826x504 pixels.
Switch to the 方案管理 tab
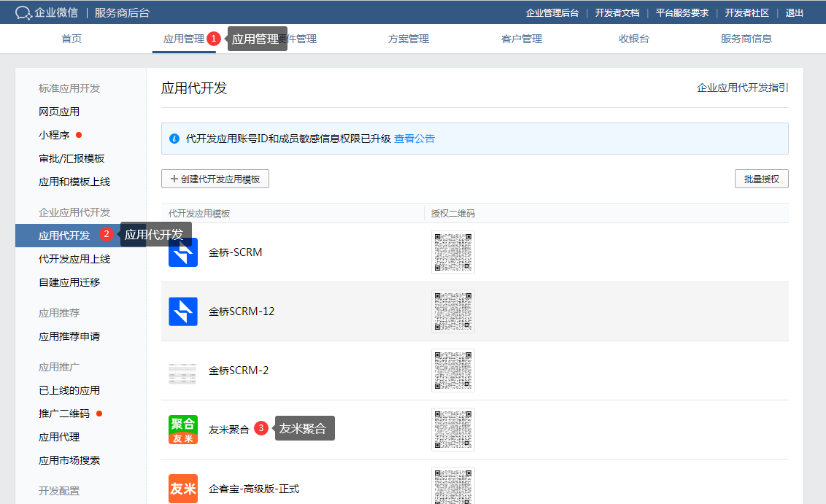409,39
